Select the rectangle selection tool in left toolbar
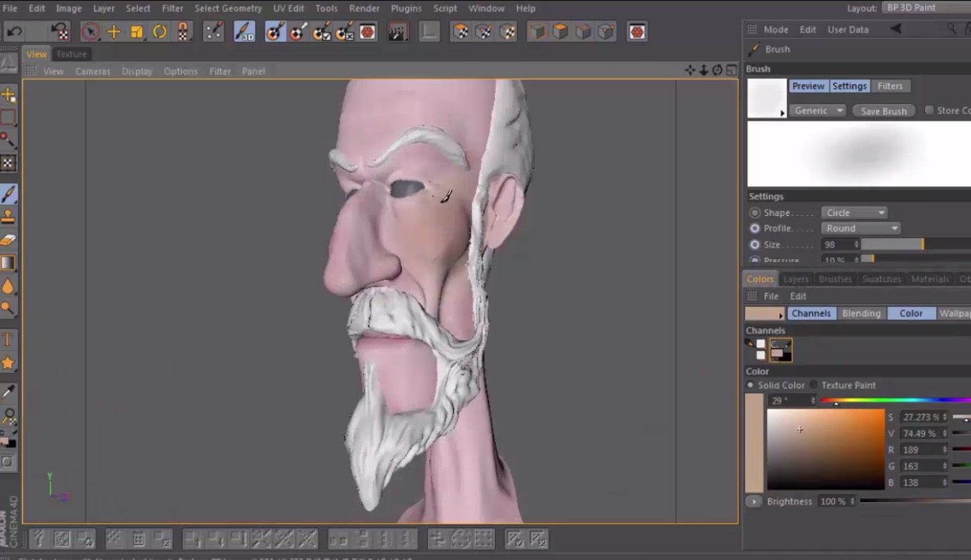 pos(8,117)
